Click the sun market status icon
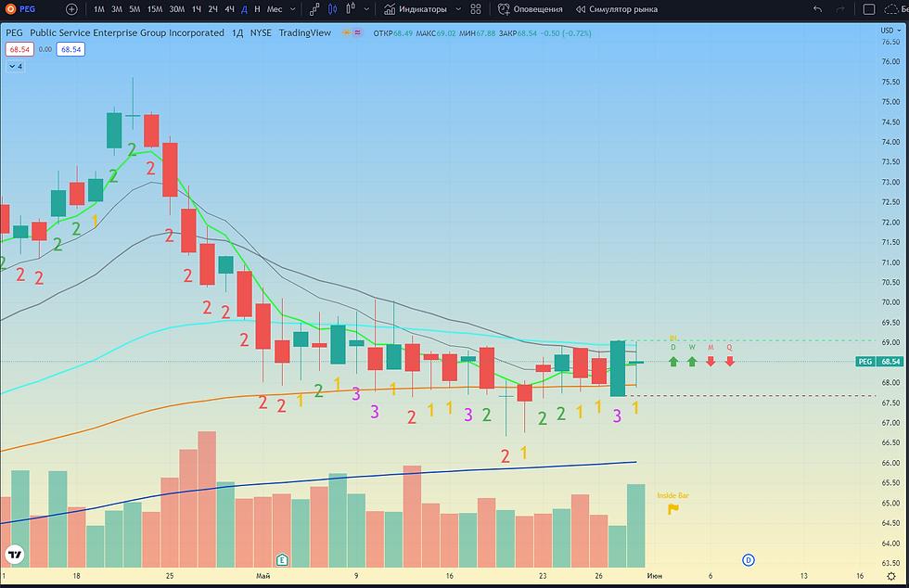909x588 pixels. [x=346, y=32]
